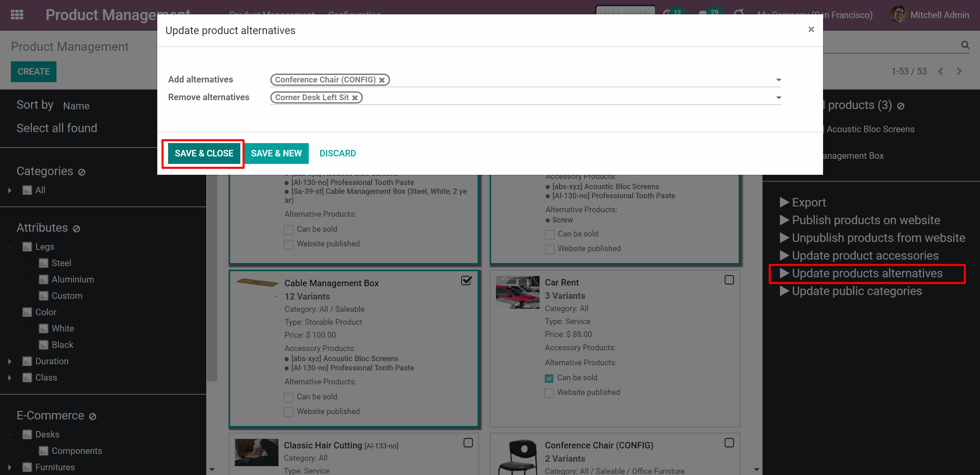The width and height of the screenshot is (980, 475).
Task: Click the White attribute folder icon
Action: pos(43,329)
